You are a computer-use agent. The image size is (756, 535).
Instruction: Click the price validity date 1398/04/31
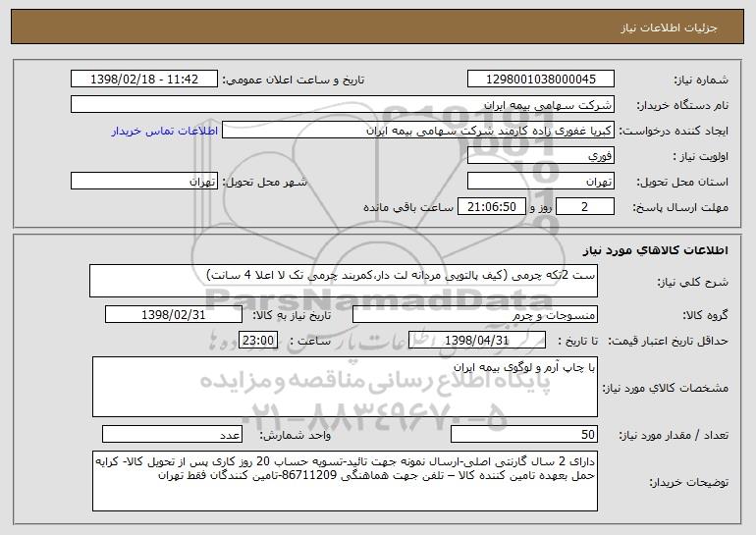point(477,341)
